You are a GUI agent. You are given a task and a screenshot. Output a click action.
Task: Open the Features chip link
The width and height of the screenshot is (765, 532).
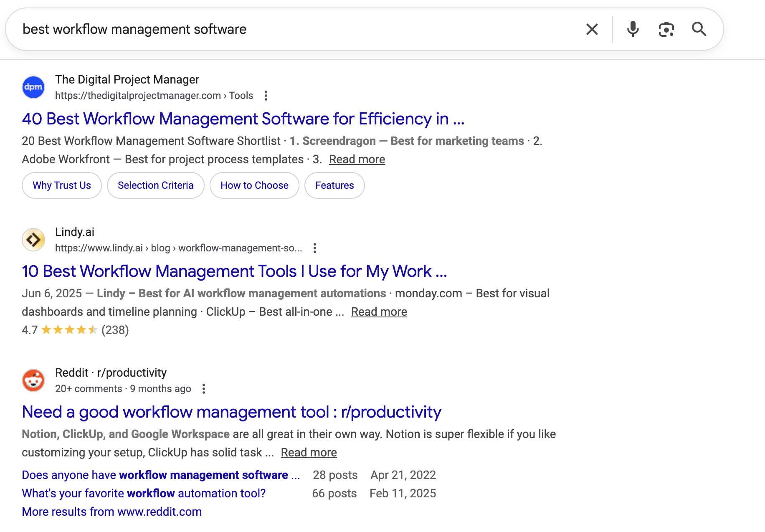click(x=334, y=185)
